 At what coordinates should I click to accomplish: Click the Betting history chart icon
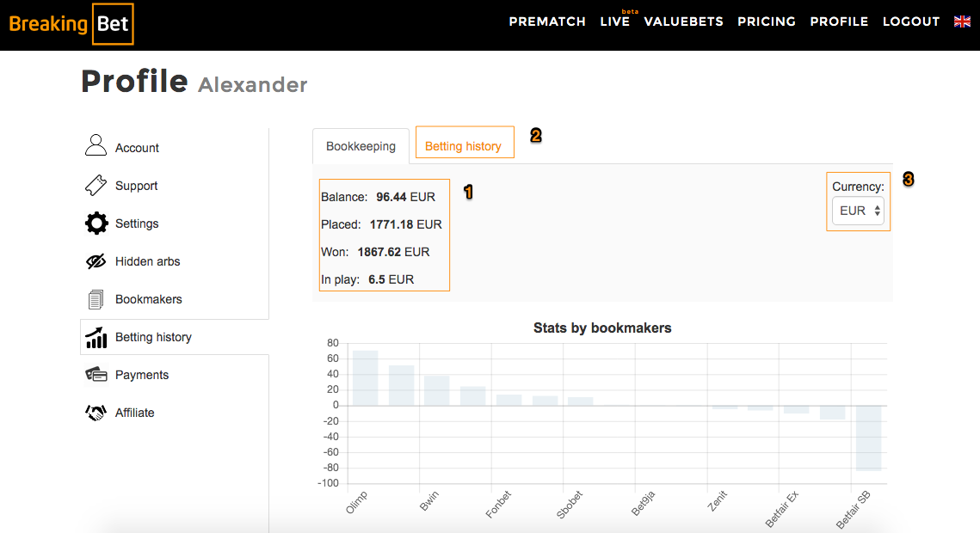coord(96,338)
